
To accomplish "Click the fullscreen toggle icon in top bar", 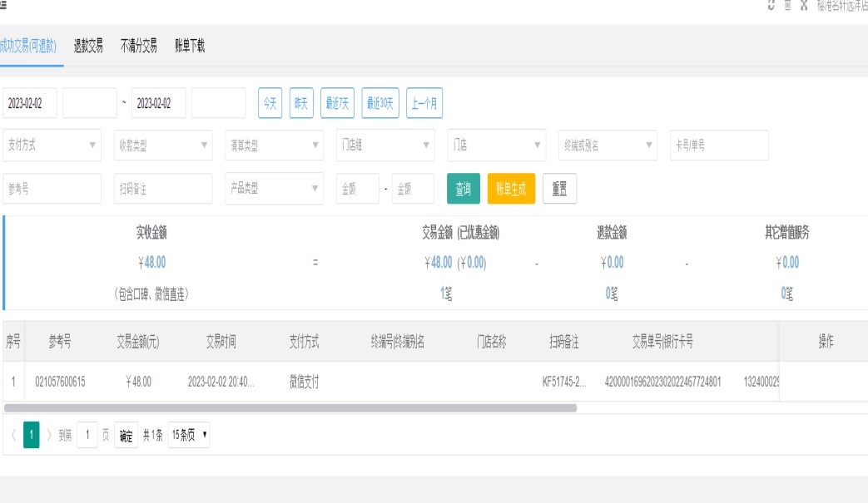I will (x=804, y=5).
